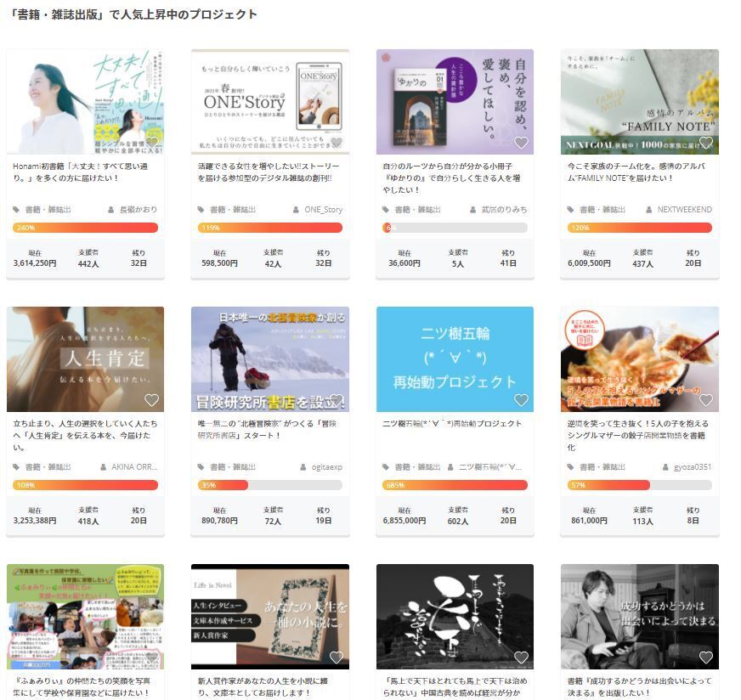The height and width of the screenshot is (700, 741).
Task: Toggle heart on 成功するかどうか book card
Action: point(705,658)
